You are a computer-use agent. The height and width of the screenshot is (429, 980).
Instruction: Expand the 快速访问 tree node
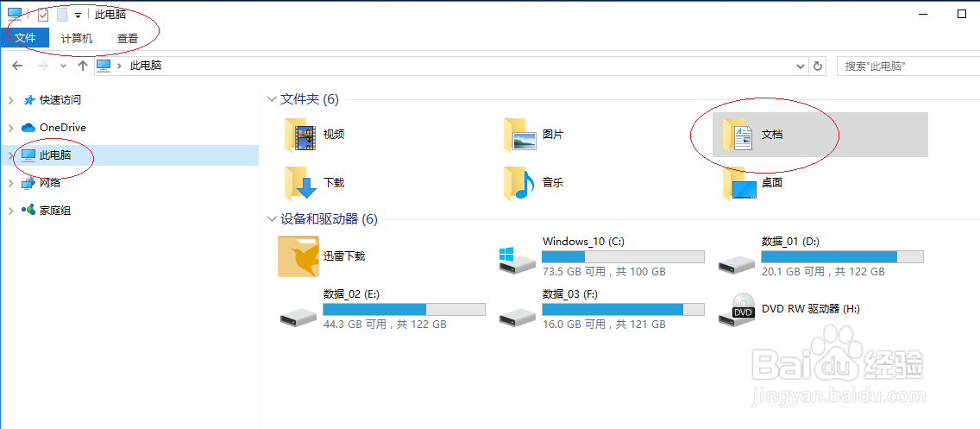click(x=10, y=100)
